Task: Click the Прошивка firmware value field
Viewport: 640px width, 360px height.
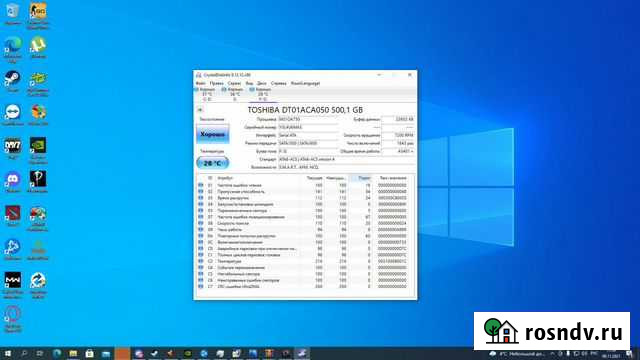Action: click(308, 119)
